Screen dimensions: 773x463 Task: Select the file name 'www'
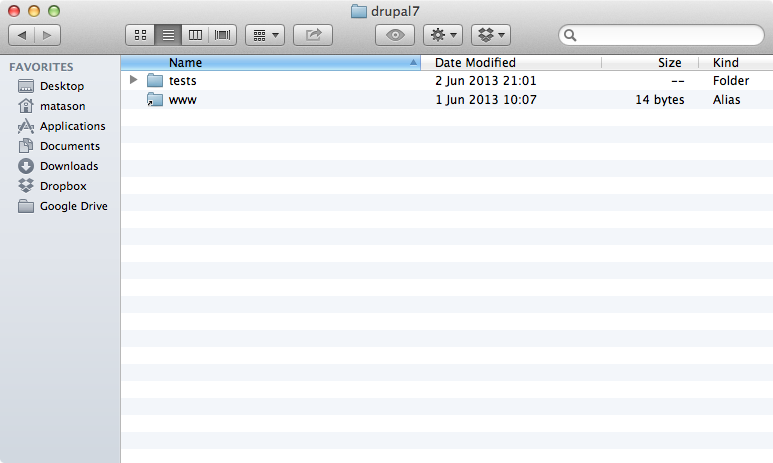182,100
